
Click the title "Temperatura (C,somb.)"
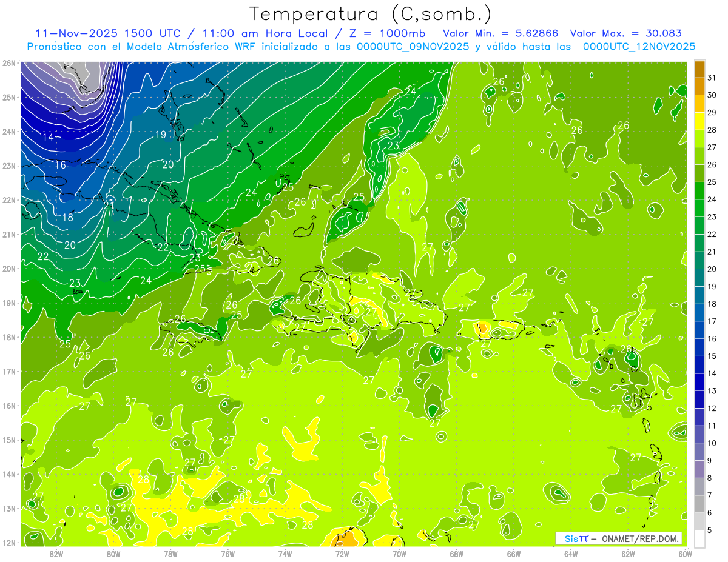[371, 14]
